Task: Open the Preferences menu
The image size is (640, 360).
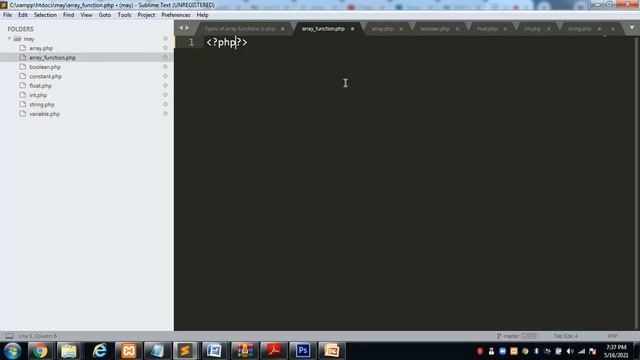Action: click(176, 15)
